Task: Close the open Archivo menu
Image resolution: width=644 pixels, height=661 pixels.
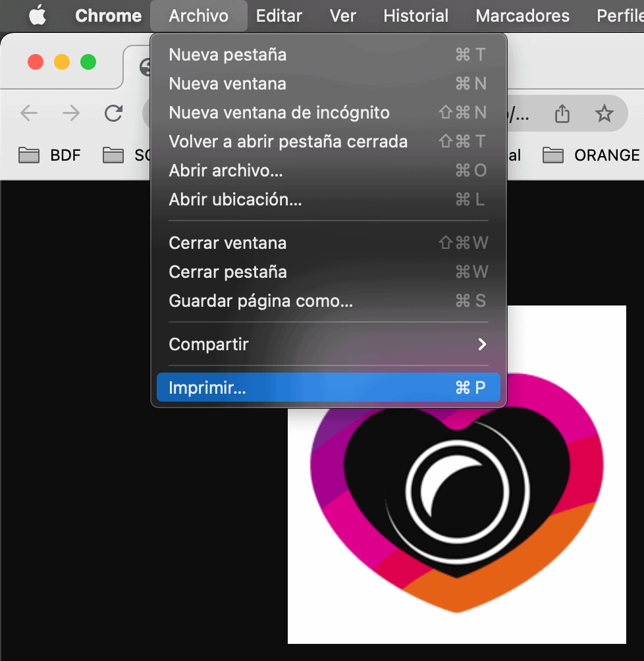Action: [199, 16]
